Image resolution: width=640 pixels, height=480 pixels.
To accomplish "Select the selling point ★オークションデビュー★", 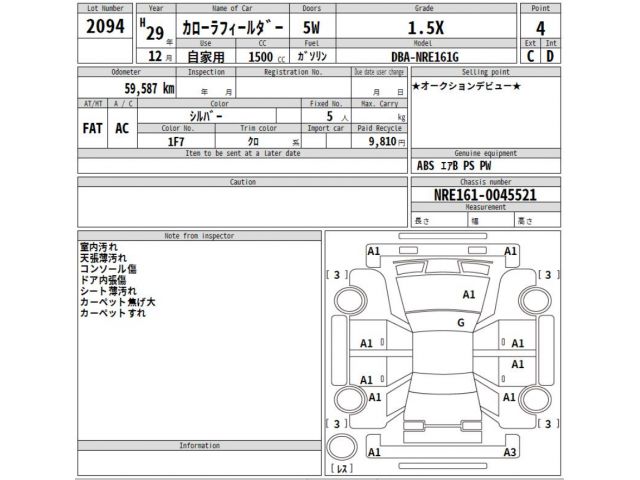I will tap(467, 86).
